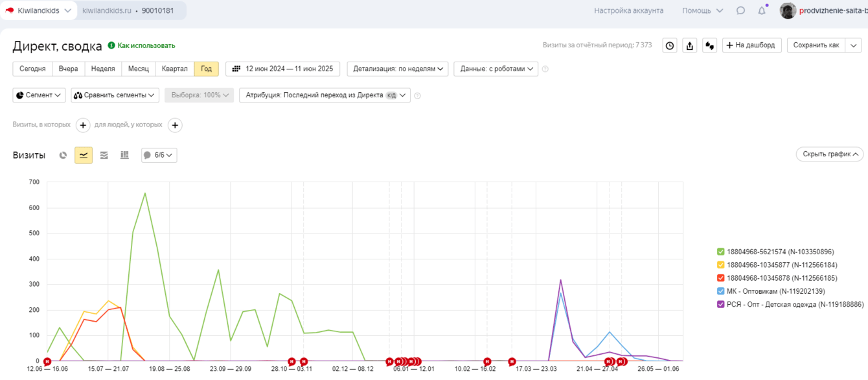
Task: Open the 6/6 chart notes dropdown
Action: [x=159, y=155]
